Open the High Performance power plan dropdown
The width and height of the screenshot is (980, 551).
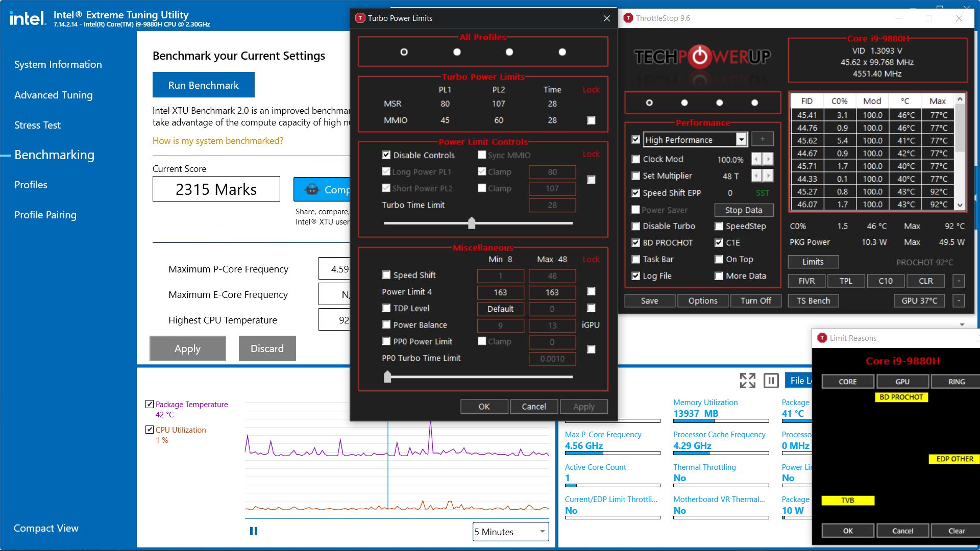coord(741,139)
